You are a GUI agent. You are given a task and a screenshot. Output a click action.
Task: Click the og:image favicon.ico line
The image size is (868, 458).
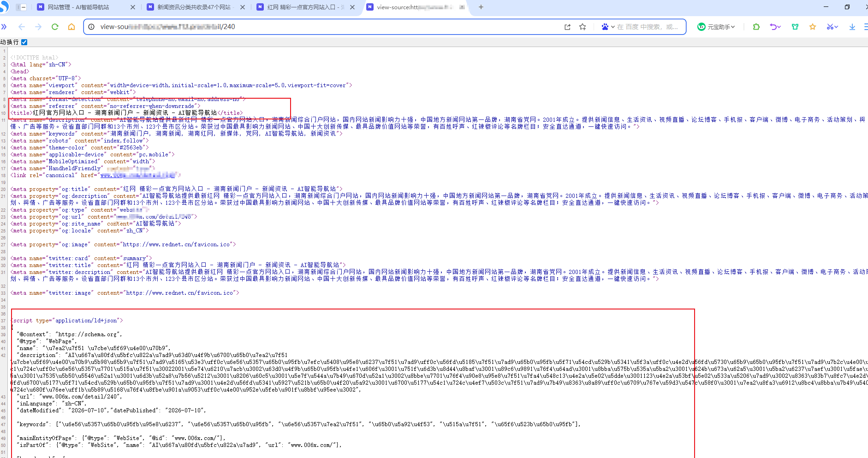(x=123, y=244)
